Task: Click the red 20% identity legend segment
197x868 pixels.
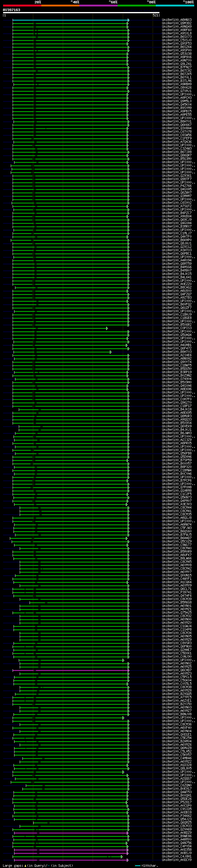Action: (22, 6)
